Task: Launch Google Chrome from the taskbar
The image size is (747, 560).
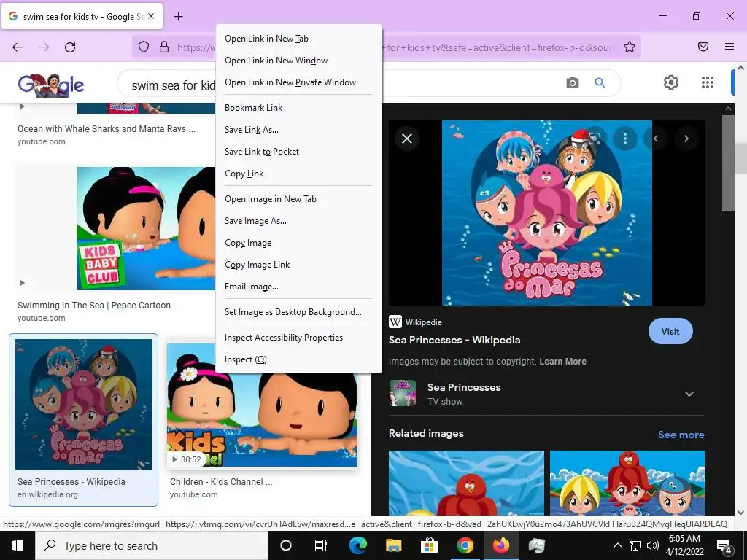Action: [465, 545]
